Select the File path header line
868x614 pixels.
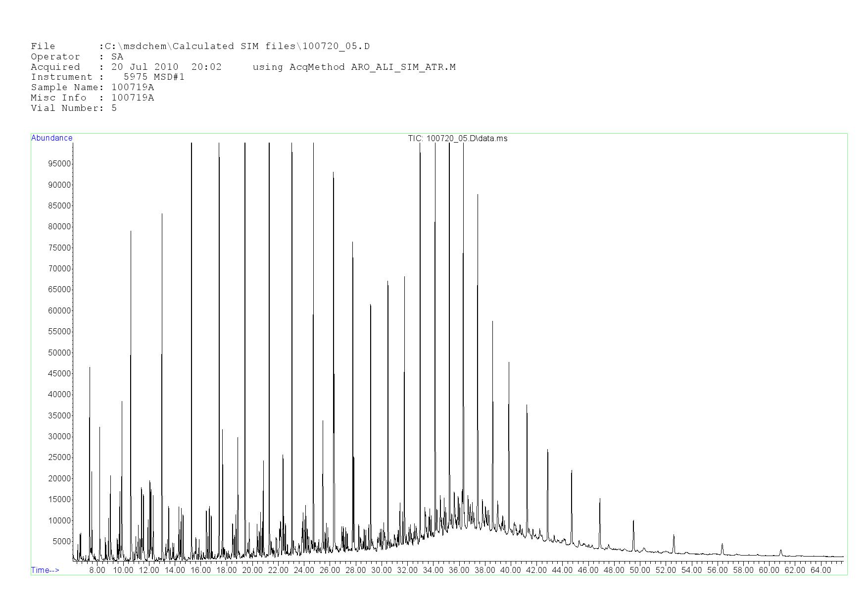[200, 47]
